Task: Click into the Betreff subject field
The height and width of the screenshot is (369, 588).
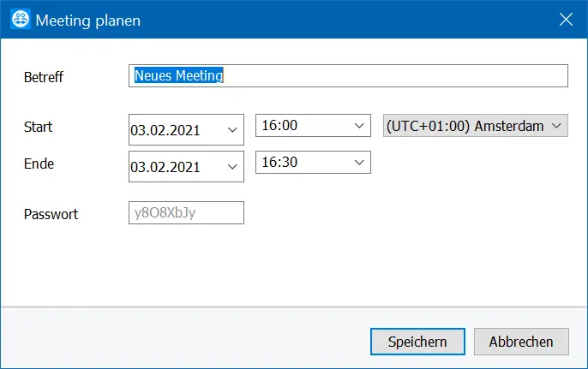Action: (348, 75)
